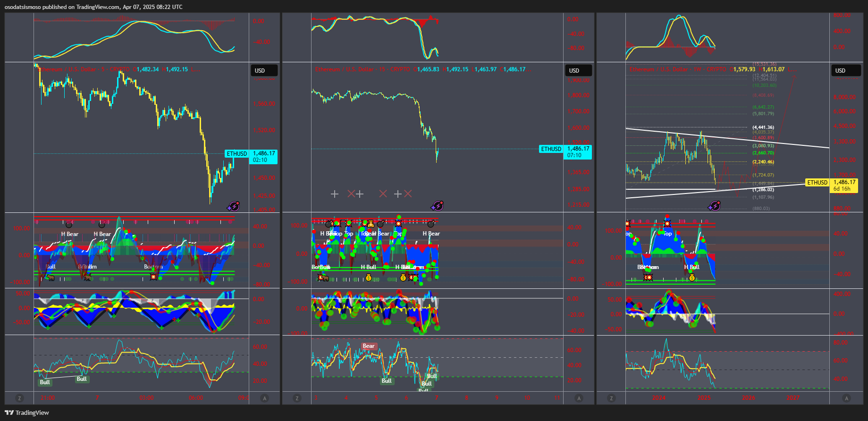Viewport: 868px width, 421px height.
Task: Click the circle marker above the right 5-minute H Bear
Action: pos(101,225)
